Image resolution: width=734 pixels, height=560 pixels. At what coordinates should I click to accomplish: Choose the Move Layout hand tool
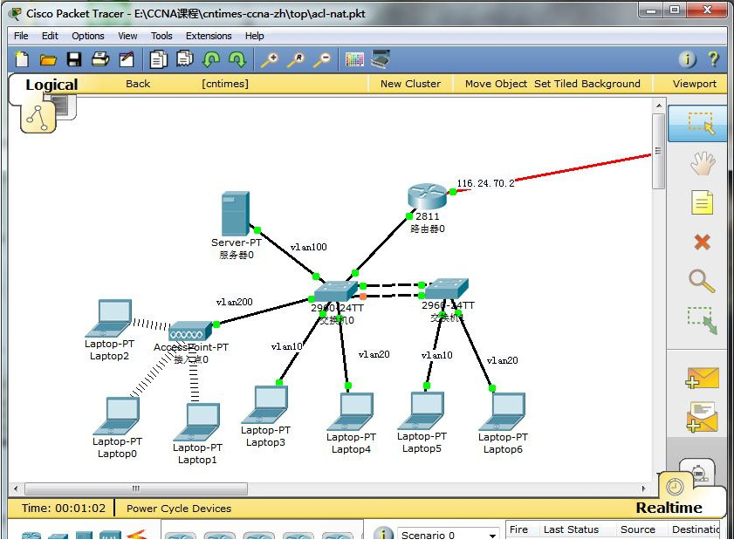point(702,163)
